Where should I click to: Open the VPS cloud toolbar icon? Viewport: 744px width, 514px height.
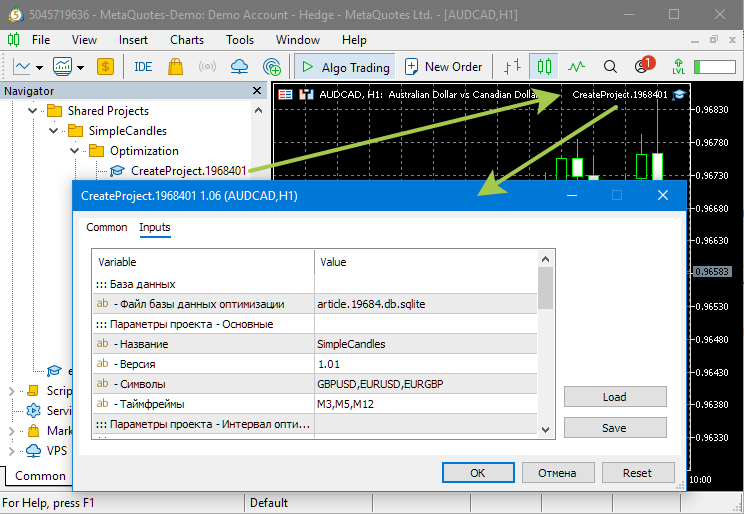click(240, 67)
